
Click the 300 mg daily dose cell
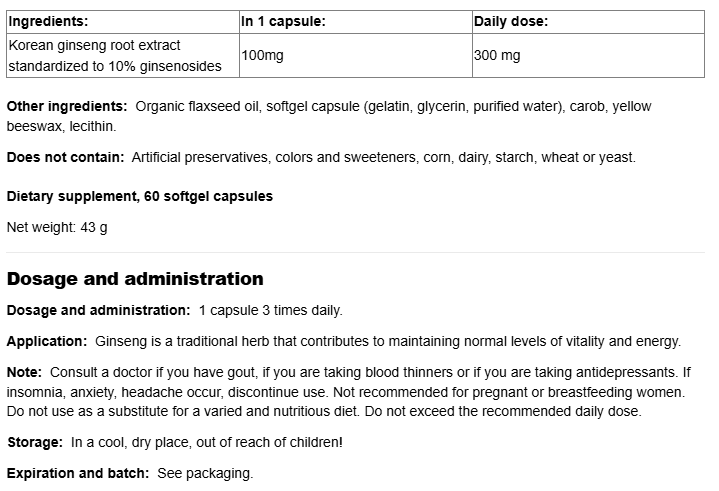point(497,56)
